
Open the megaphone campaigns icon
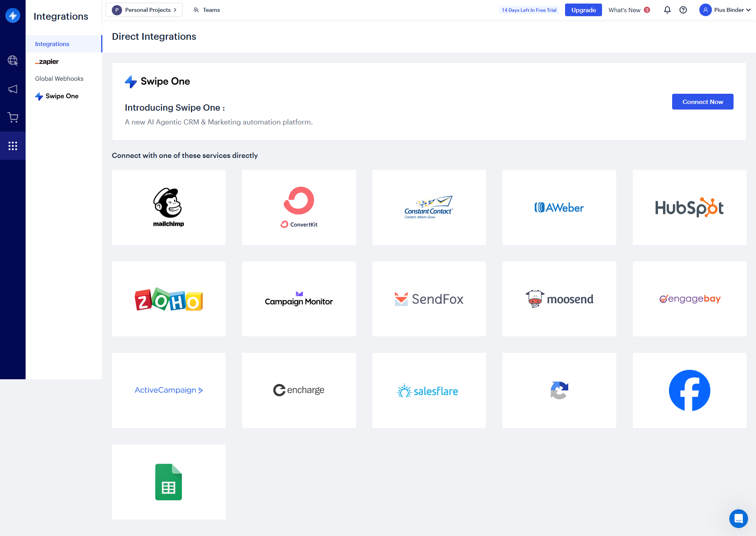click(13, 89)
